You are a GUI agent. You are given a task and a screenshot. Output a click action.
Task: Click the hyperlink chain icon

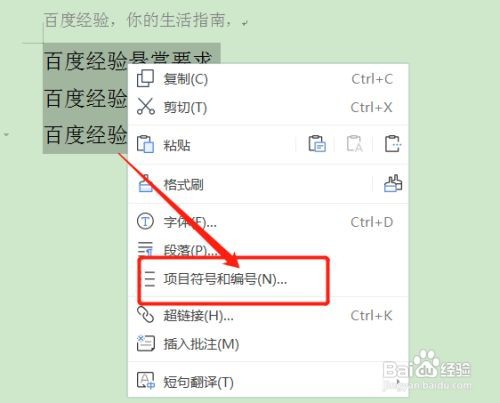[x=146, y=315]
